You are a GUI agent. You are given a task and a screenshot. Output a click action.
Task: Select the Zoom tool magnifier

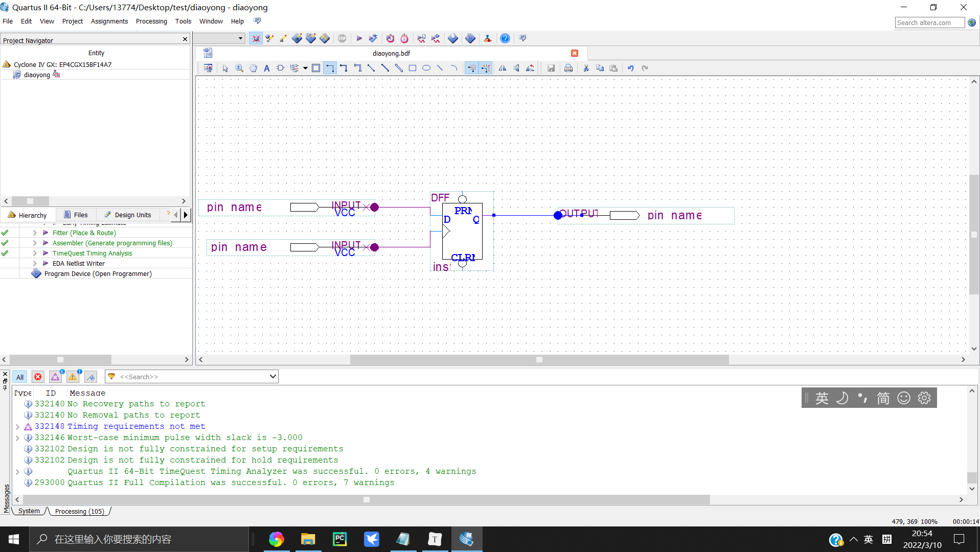[x=239, y=68]
